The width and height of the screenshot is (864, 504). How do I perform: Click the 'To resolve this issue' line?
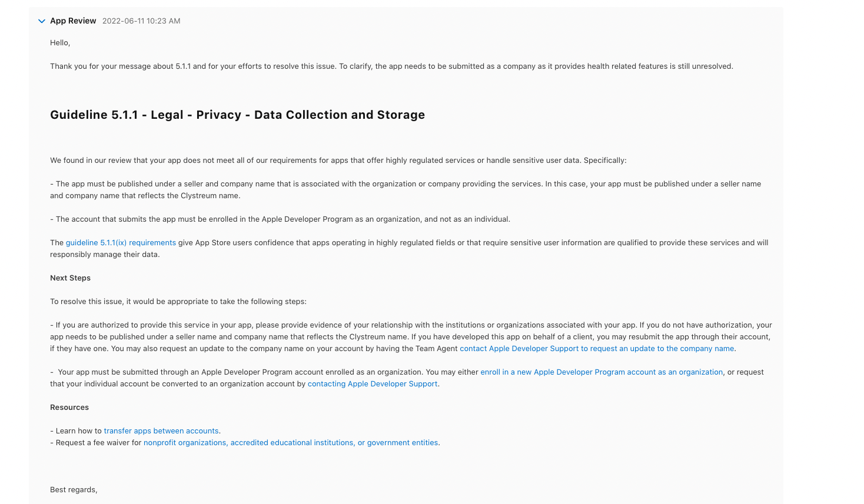coord(178,302)
